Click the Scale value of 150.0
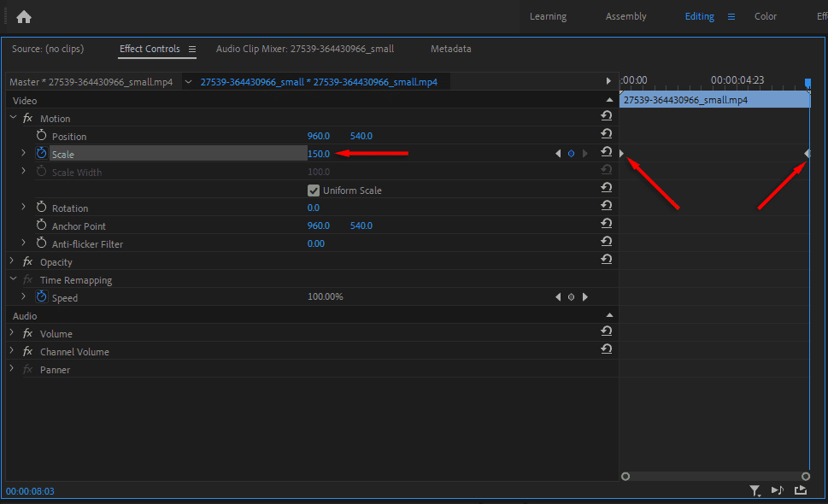 [319, 154]
